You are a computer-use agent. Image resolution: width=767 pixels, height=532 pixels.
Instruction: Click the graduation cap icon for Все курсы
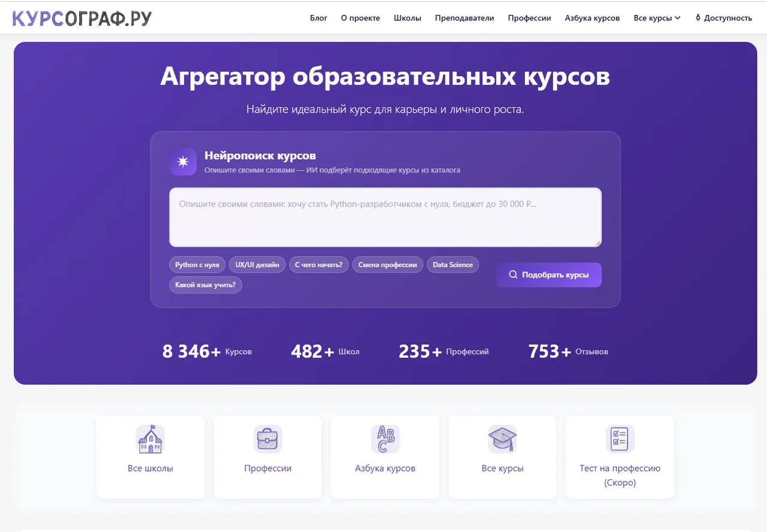coord(503,439)
